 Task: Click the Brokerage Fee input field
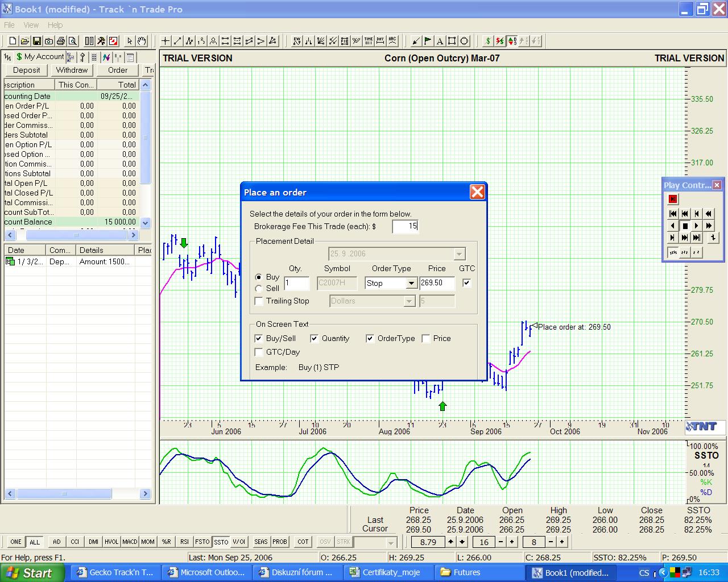406,226
